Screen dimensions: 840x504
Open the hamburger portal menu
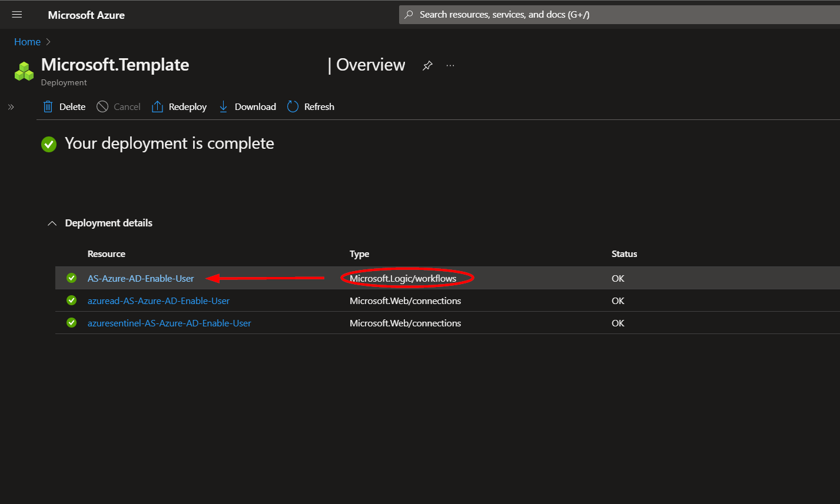(17, 15)
